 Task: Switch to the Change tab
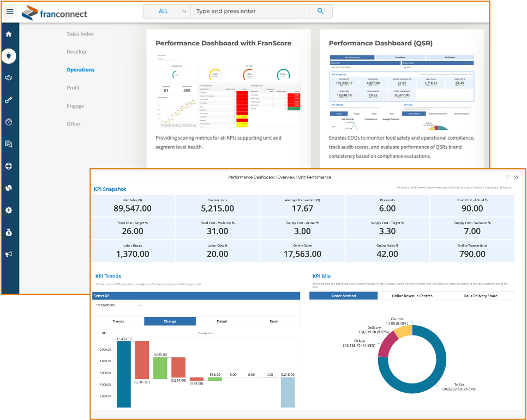click(170, 321)
